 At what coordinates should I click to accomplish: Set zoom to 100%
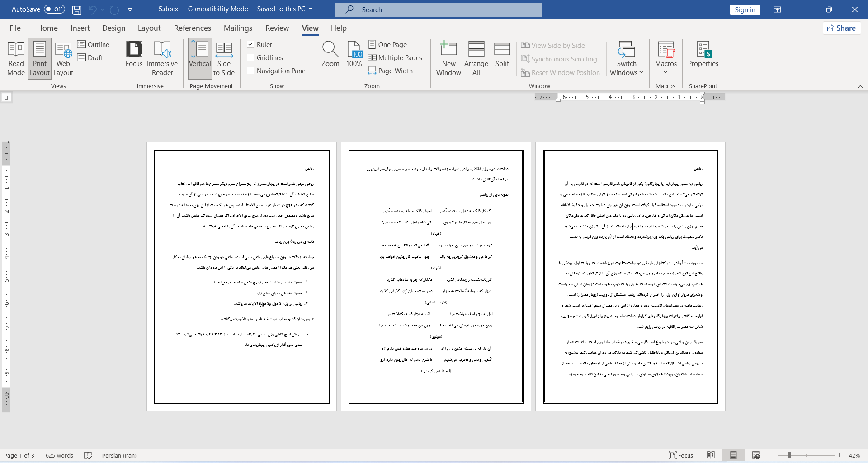tap(354, 54)
